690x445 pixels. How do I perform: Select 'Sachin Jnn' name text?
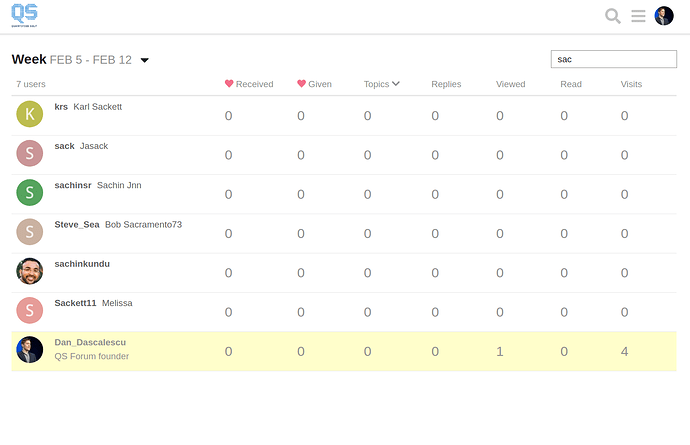[x=119, y=185]
